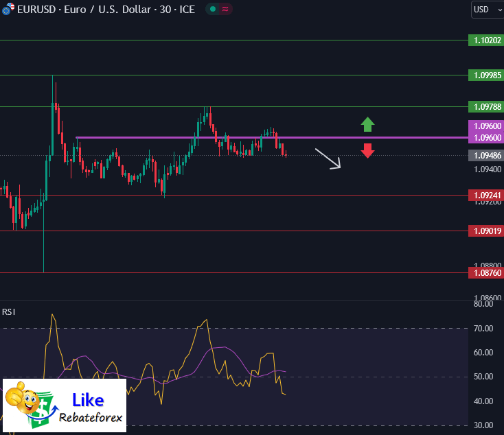Click the 40.00 RSI scale value
This screenshot has height=435, width=504.
tap(483, 401)
